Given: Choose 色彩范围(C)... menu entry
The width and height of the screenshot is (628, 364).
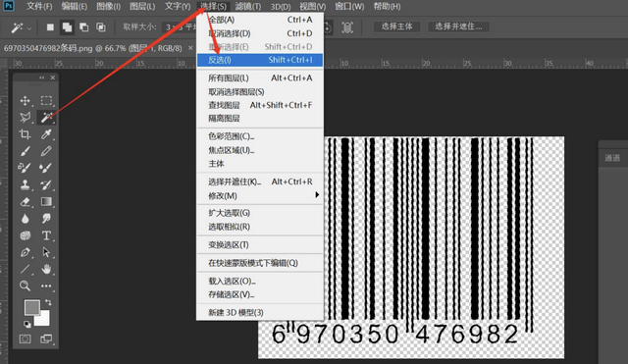Looking at the screenshot, I should (260, 136).
